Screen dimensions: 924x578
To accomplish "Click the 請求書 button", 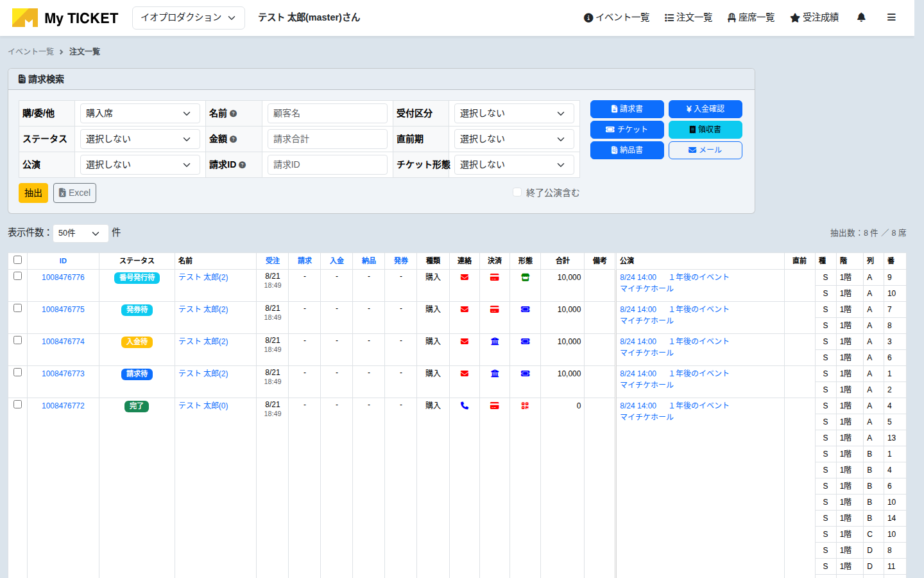I will pos(627,109).
